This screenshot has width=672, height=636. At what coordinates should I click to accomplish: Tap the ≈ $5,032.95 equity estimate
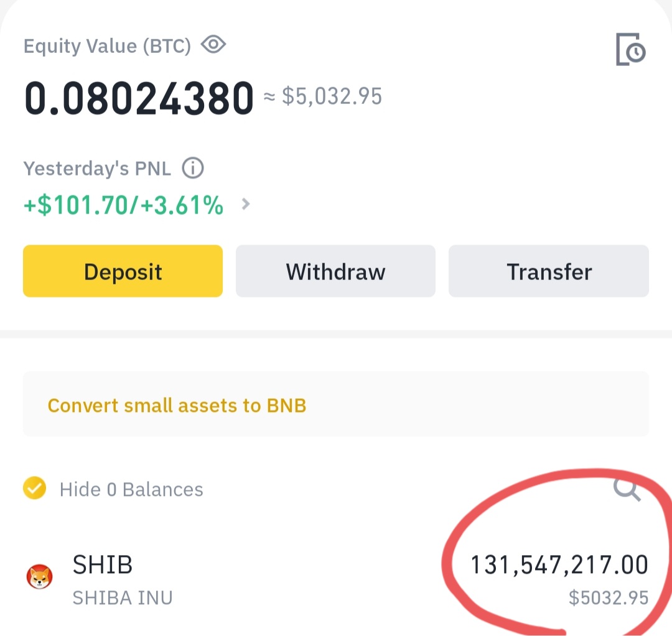point(322,96)
